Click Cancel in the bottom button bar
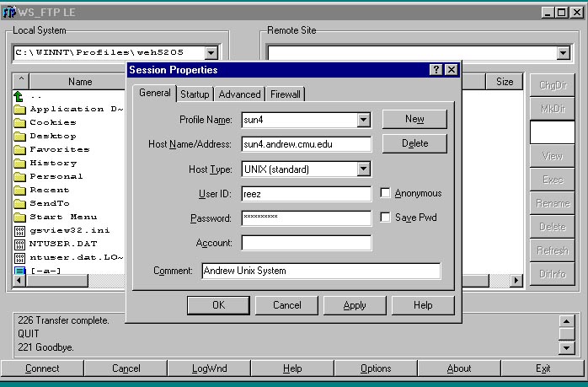588x387 pixels. coord(126,368)
